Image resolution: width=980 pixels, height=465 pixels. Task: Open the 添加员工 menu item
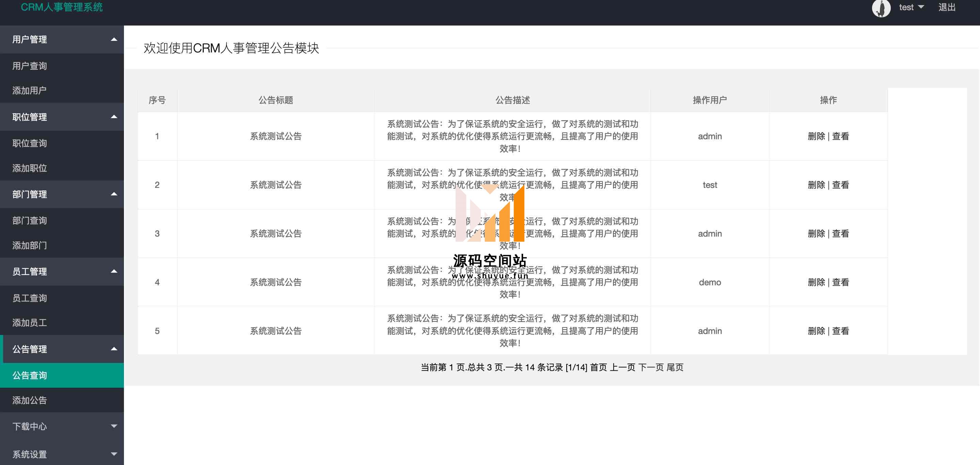(x=62, y=323)
